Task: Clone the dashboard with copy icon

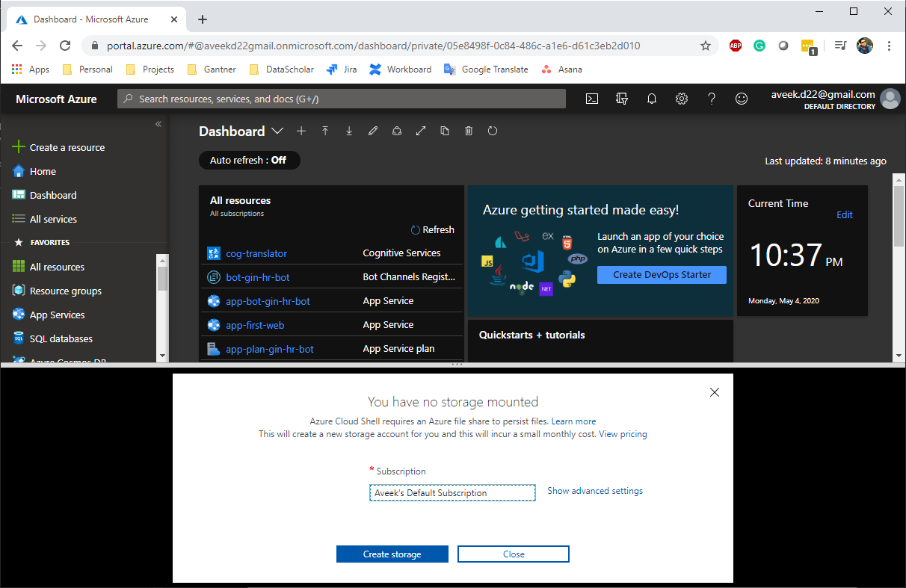Action: (x=445, y=131)
